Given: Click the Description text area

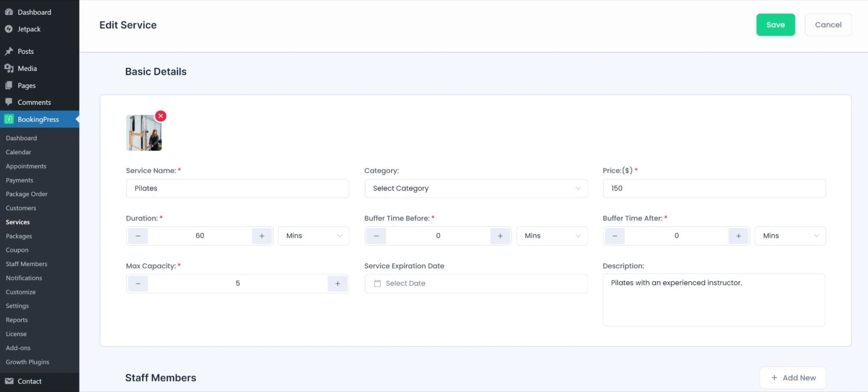Looking at the screenshot, I should pos(714,300).
